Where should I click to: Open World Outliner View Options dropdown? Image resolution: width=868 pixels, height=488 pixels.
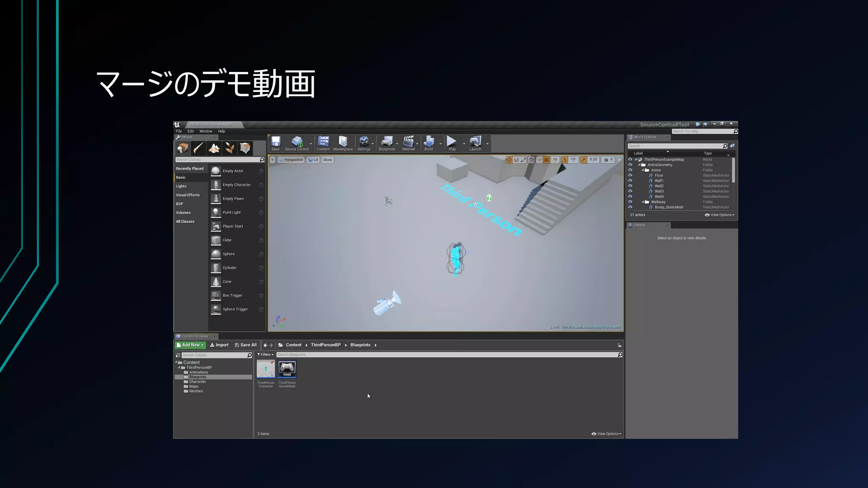pos(720,215)
